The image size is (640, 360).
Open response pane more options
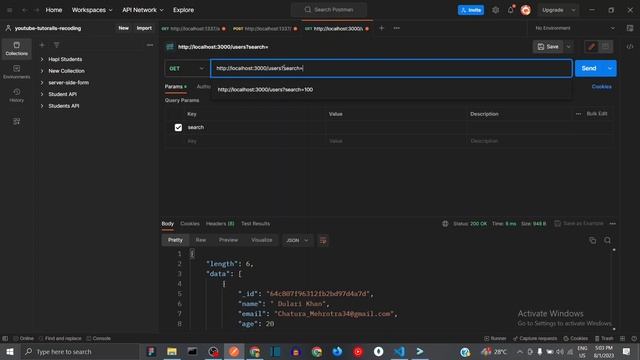(612, 224)
